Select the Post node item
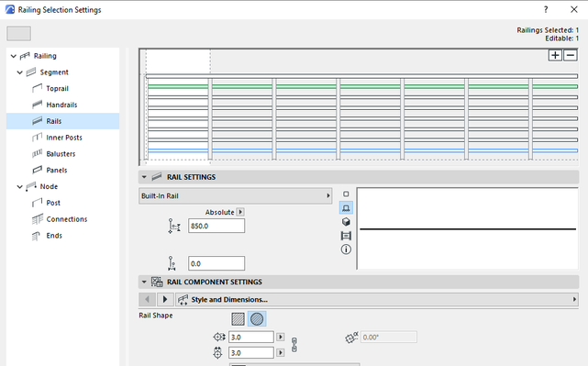 (x=53, y=203)
